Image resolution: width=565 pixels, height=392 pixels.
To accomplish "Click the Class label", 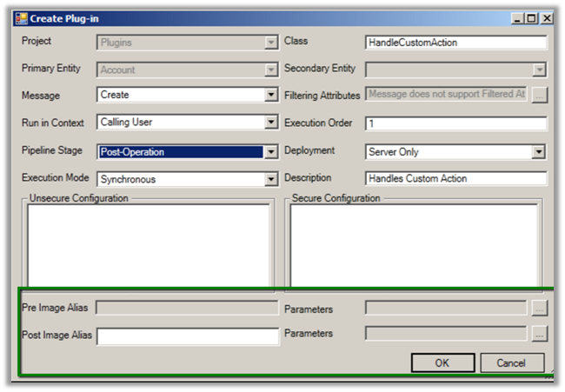I will click(296, 41).
